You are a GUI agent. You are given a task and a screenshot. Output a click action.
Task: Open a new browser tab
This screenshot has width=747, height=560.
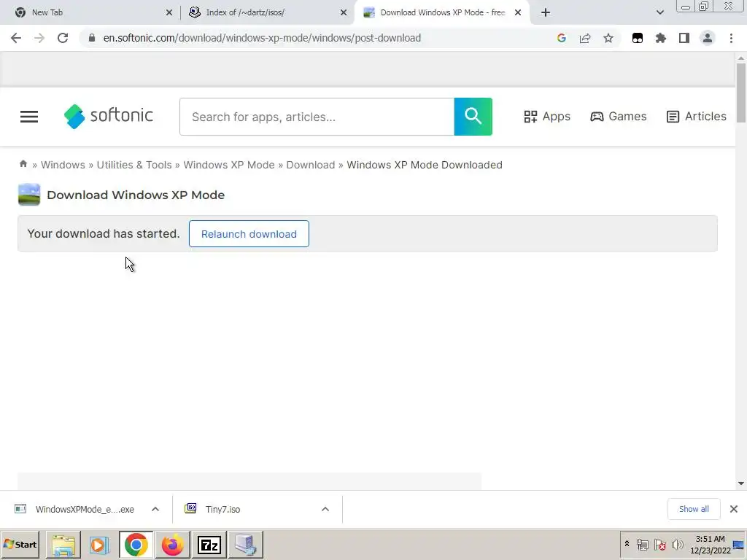point(546,12)
